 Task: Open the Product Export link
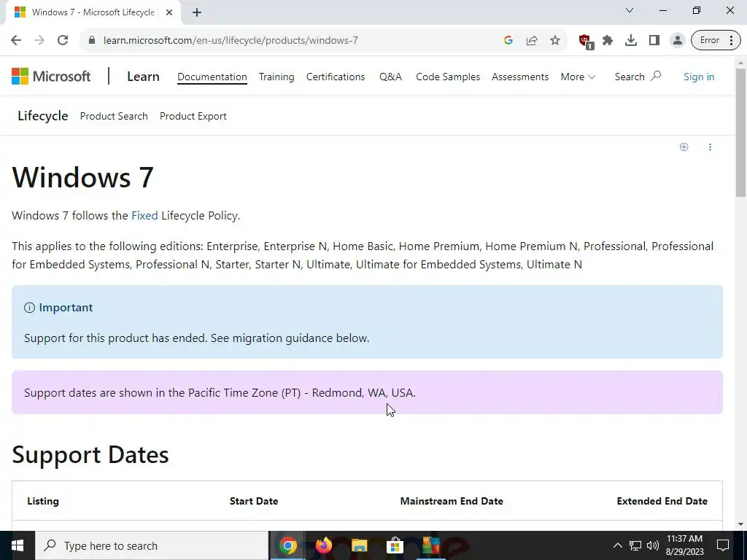click(x=193, y=116)
